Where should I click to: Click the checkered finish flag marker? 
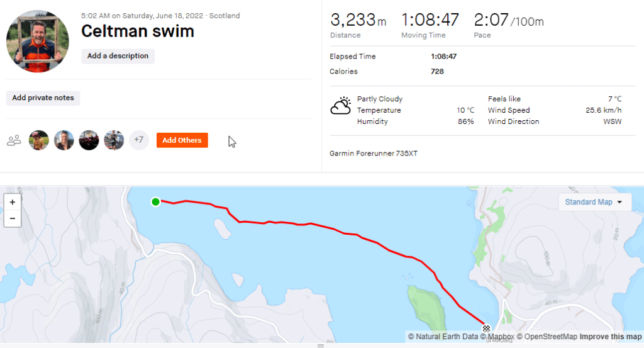pyautogui.click(x=486, y=328)
